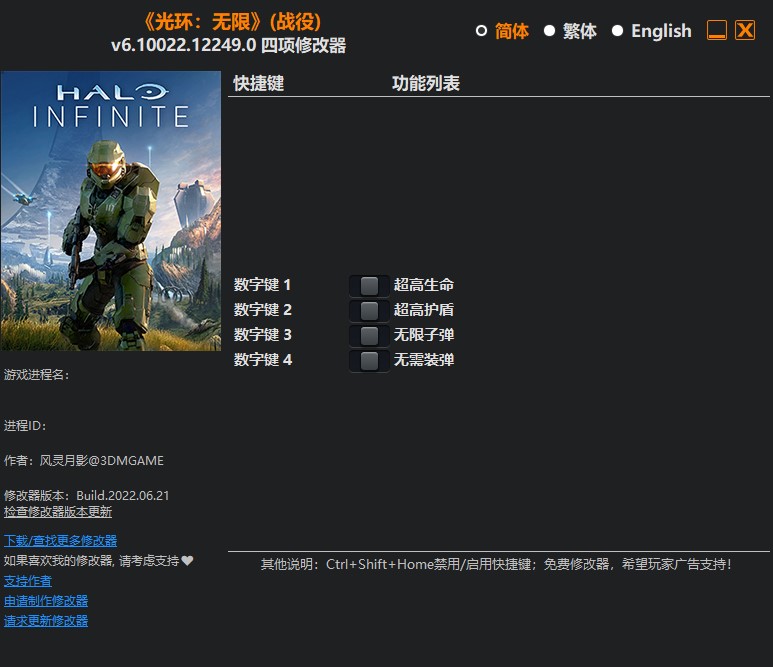Screen dimensions: 773x667
Task: Click the 数字键 3 hotkey label
Action: [x=262, y=335]
